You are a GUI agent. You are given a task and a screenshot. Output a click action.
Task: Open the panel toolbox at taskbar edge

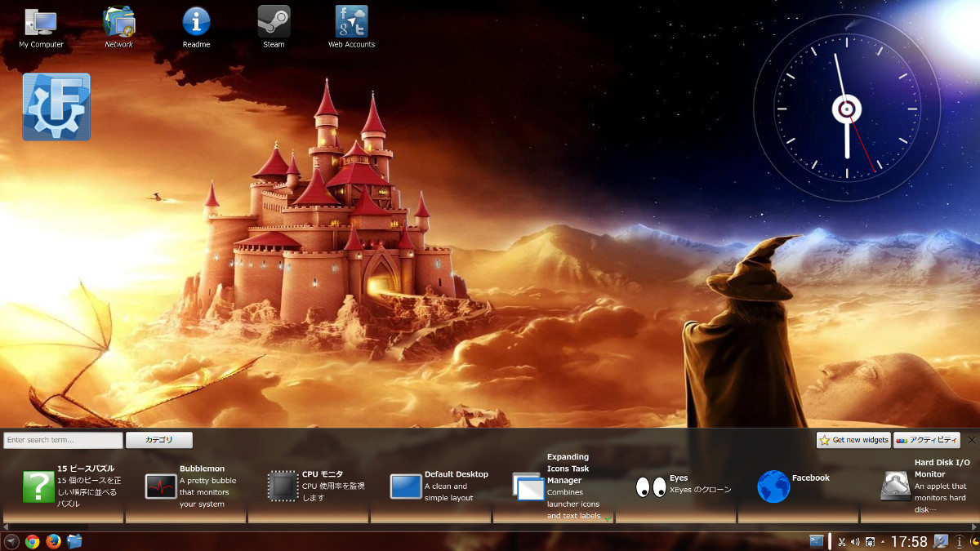tap(974, 541)
